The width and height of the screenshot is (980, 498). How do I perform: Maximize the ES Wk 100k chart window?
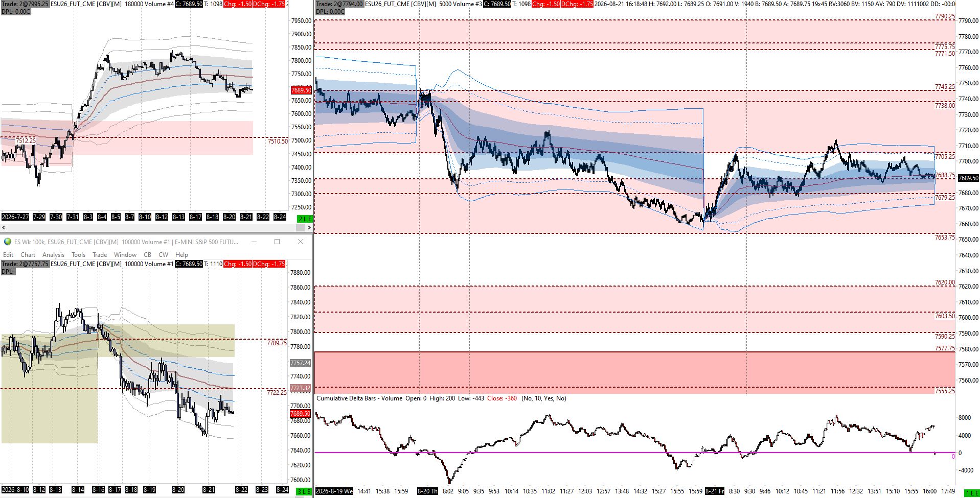pyautogui.click(x=277, y=242)
